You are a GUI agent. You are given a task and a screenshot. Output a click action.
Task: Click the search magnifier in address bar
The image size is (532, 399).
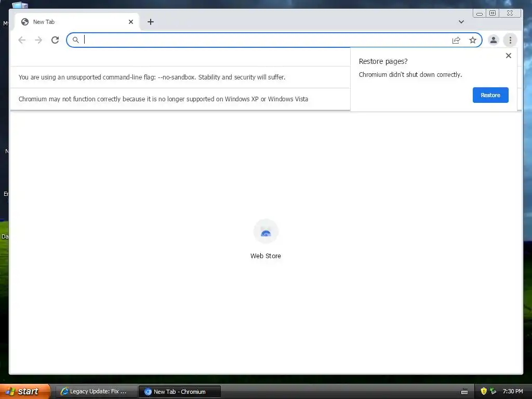coord(76,40)
